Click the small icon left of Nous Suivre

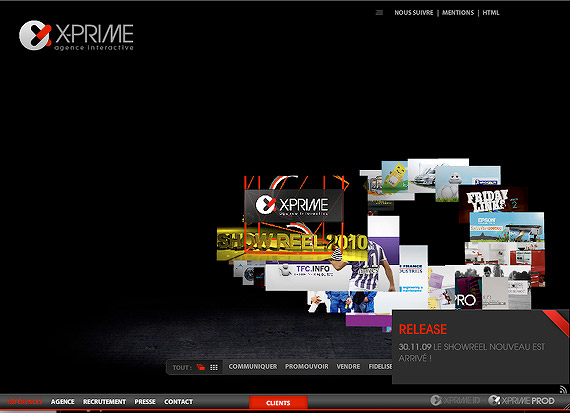click(x=379, y=13)
